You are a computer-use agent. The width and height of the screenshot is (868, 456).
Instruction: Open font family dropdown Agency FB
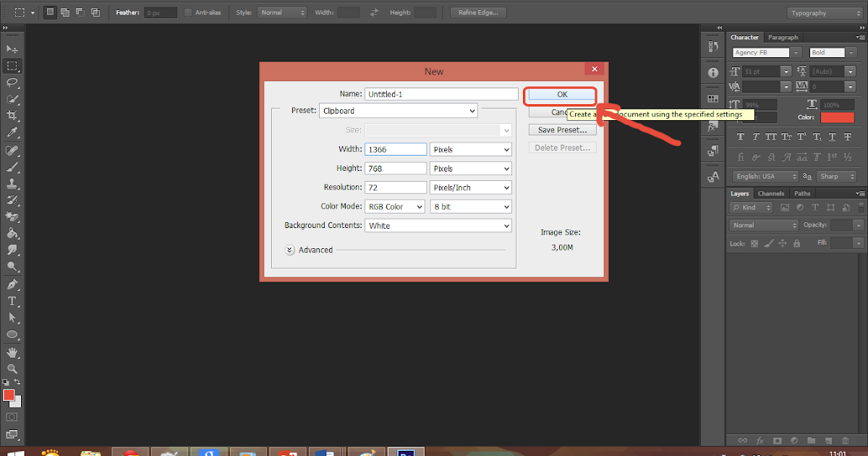point(767,53)
